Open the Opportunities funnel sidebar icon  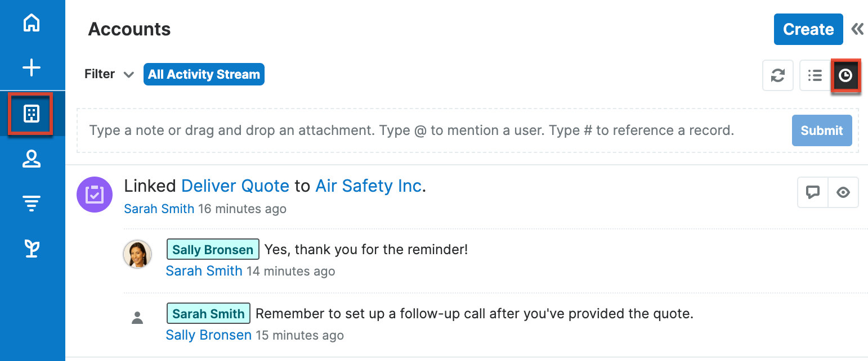[x=32, y=204]
